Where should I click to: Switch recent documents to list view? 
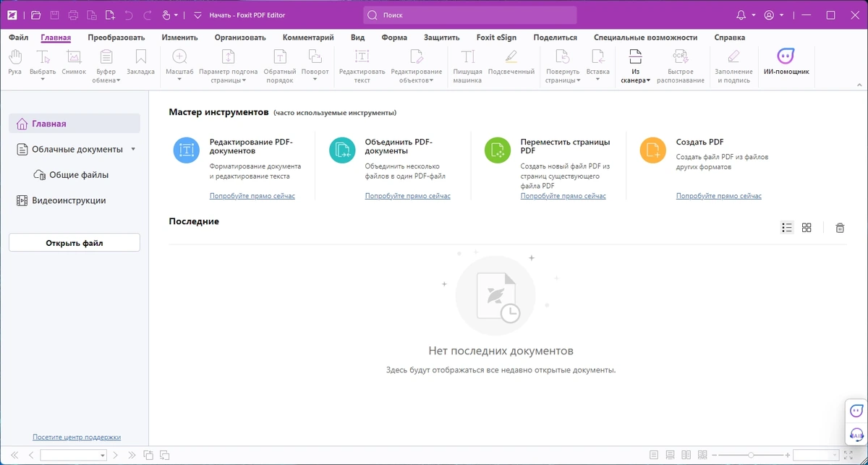pos(787,228)
